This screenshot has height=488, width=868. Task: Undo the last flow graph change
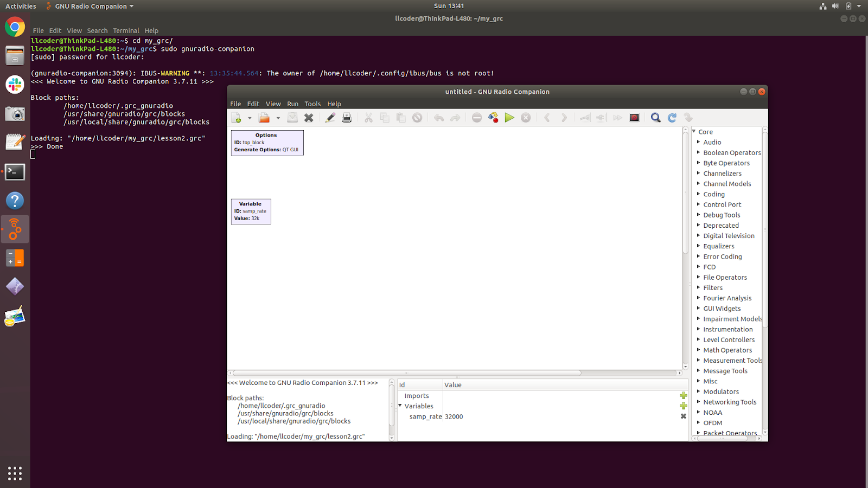439,118
